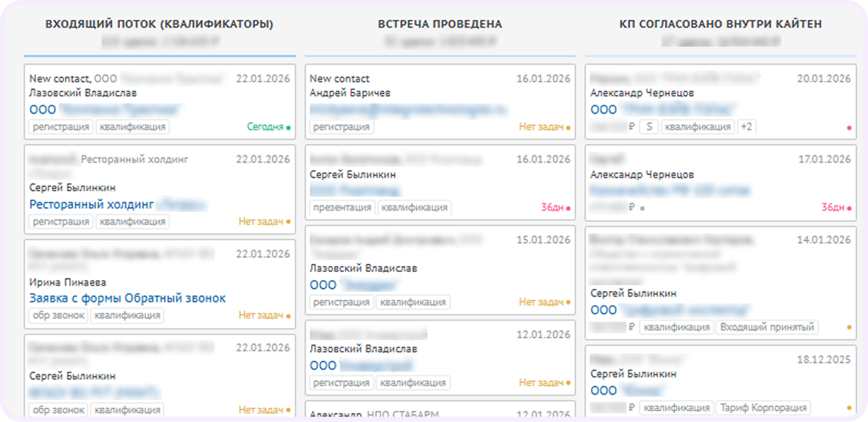Click the "обр звонок" tag on Ирина Пинаева's card
Viewport: 868px width, 422px height.
pos(58,315)
